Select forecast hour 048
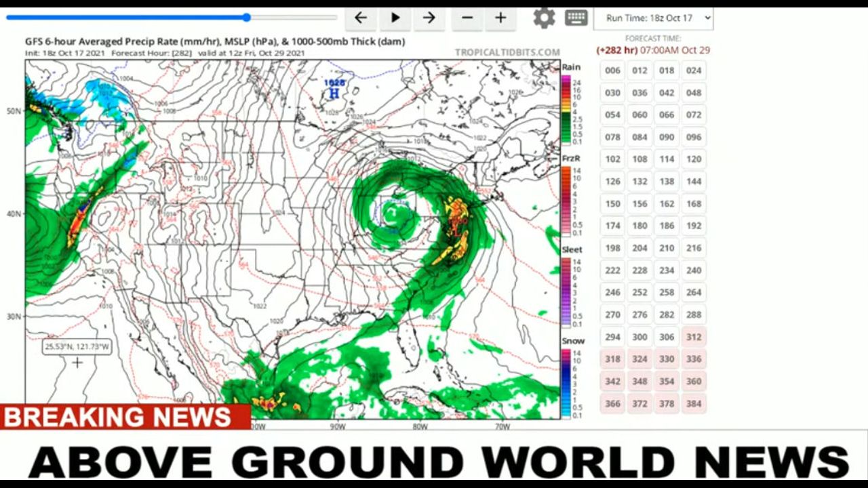Screen dimensions: 868x488 pos(694,93)
